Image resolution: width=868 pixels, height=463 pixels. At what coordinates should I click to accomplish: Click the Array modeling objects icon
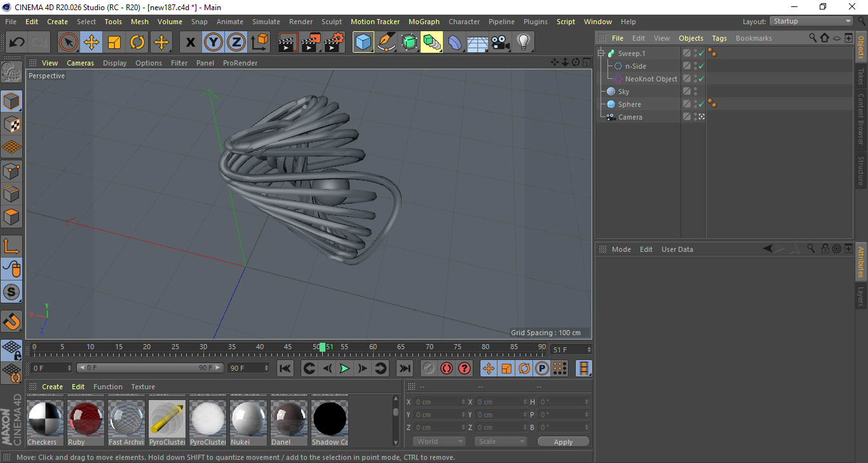(432, 43)
